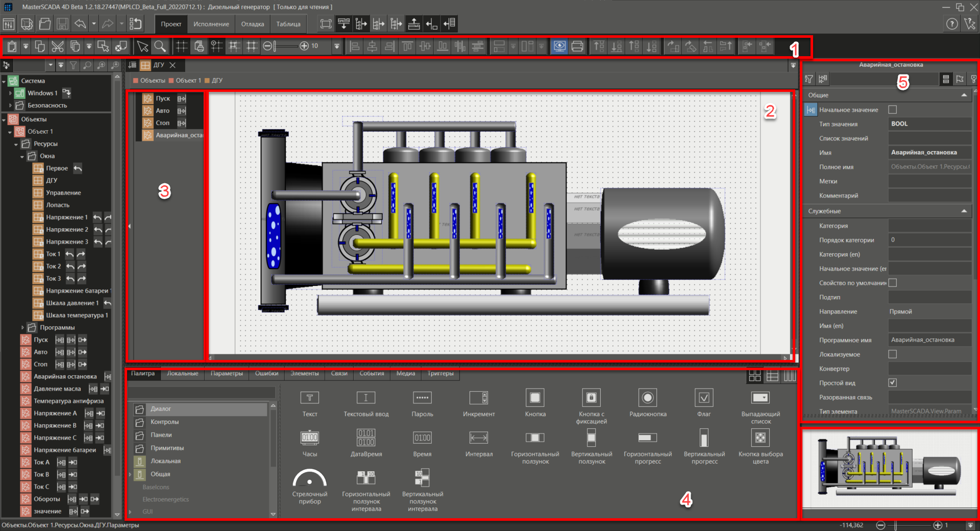Select the arrow selection tool
The width and height of the screenshot is (980, 531).
[142, 46]
